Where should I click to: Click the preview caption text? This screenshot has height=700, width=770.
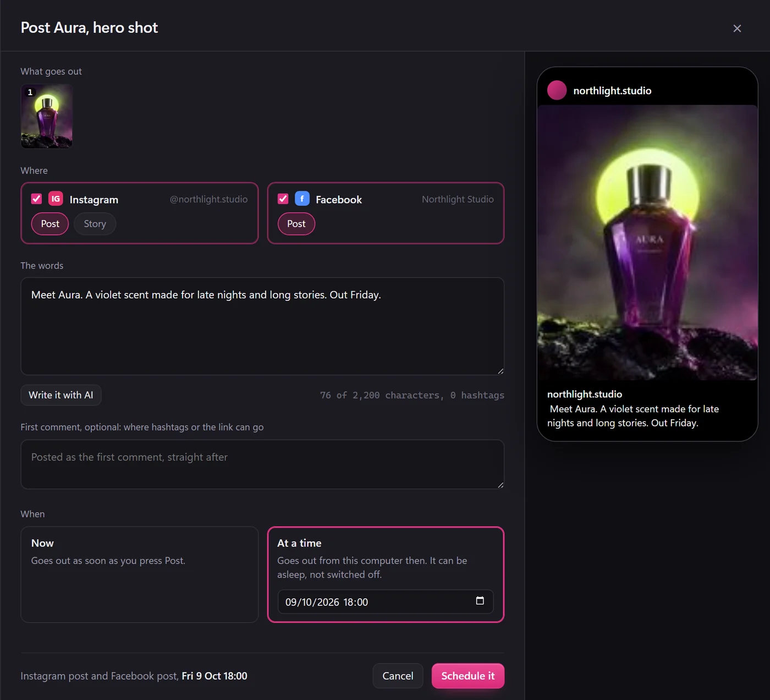[633, 416]
